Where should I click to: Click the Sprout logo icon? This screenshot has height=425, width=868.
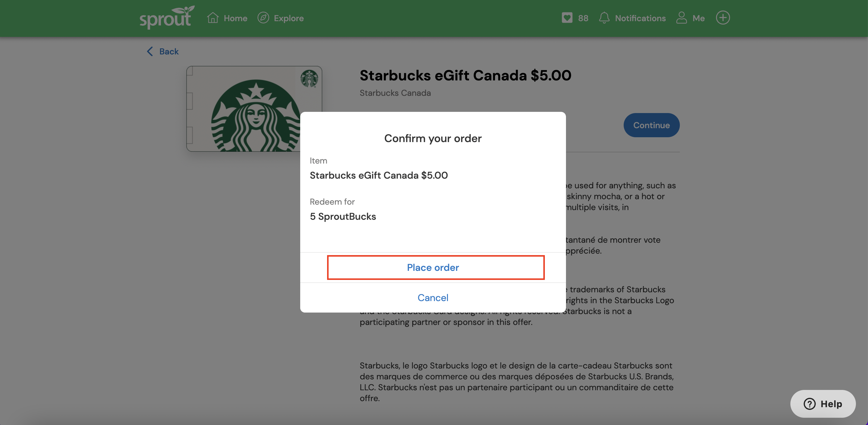[x=166, y=18]
